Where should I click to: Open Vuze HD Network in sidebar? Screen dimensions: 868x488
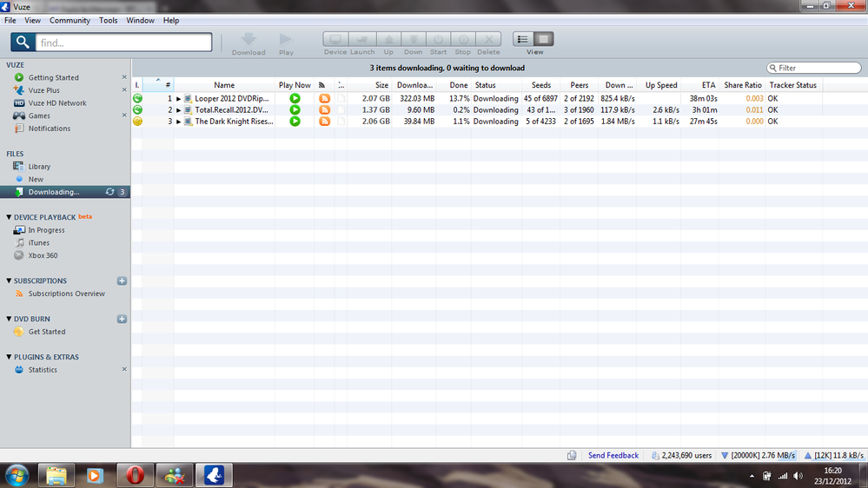pyautogui.click(x=57, y=103)
